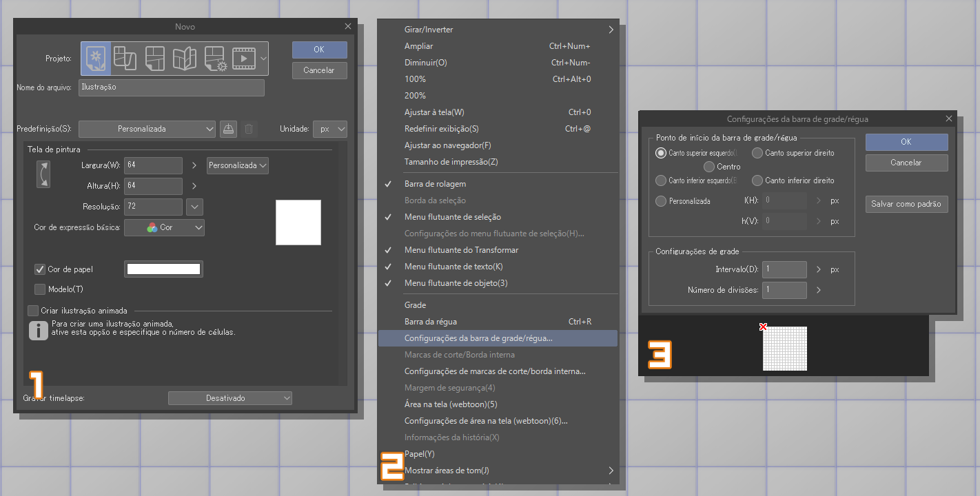
Task: Select the Illustration project type icon
Action: click(97, 59)
